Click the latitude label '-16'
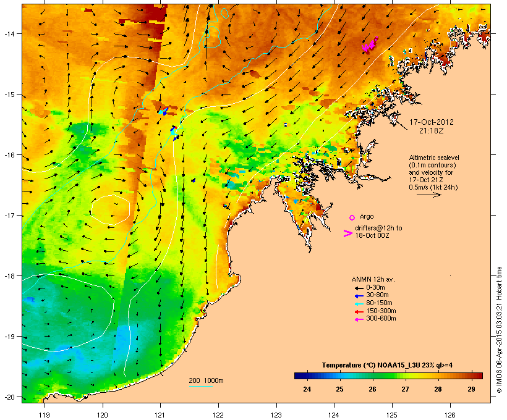507x420 pixels. [9, 155]
